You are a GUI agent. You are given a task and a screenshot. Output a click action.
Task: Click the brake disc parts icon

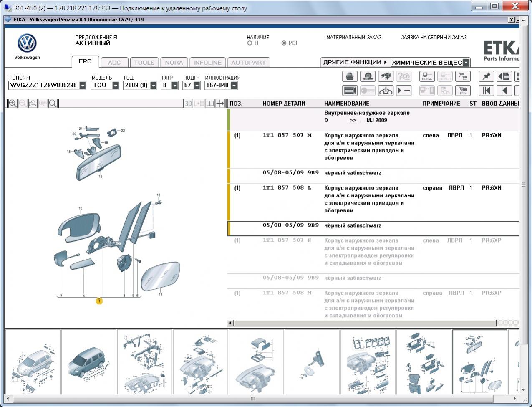tap(368, 76)
